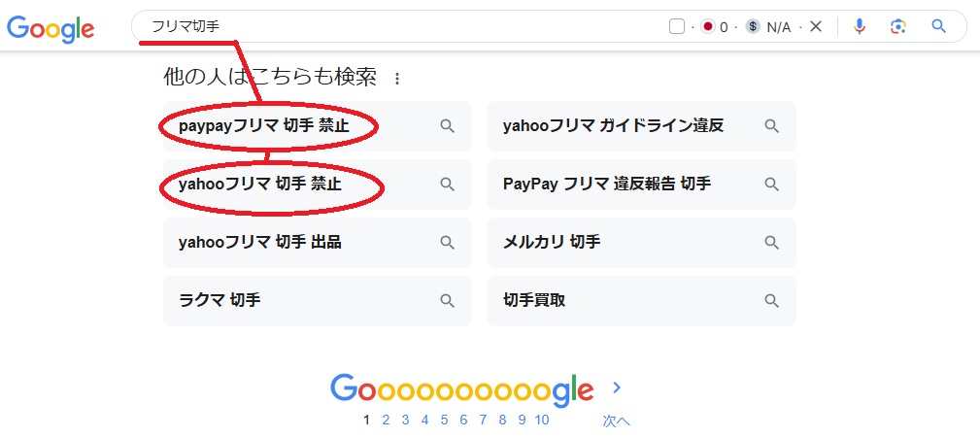Select related search メルカリ 切手
The image size is (980, 438).
point(641,243)
